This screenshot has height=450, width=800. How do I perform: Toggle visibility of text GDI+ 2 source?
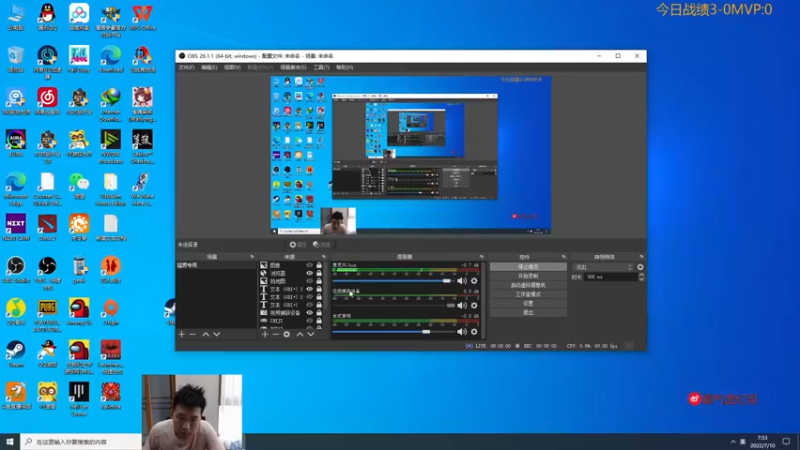pos(309,297)
